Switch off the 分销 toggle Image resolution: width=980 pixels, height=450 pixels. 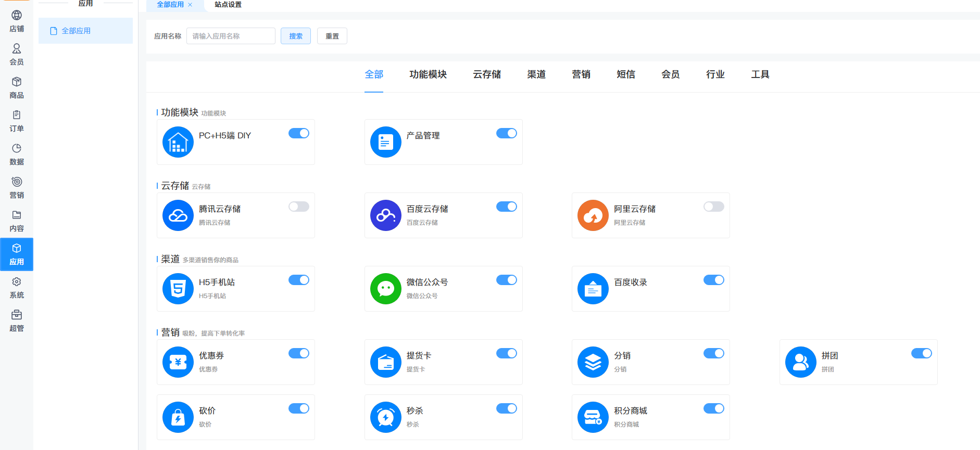[x=714, y=353]
